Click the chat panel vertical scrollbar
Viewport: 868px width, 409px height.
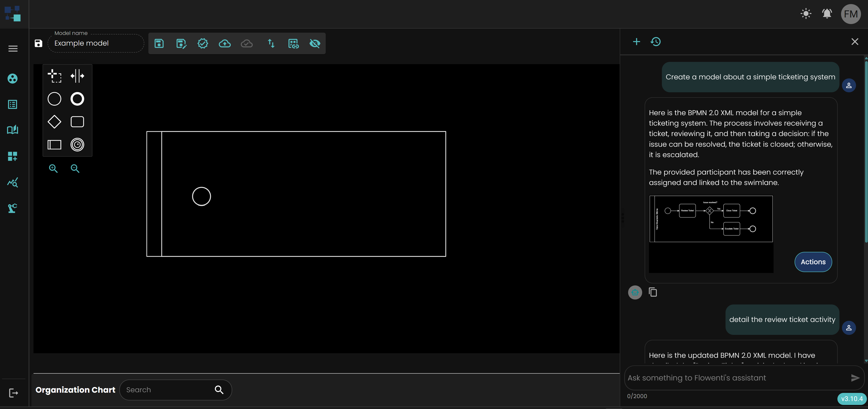coord(866,152)
